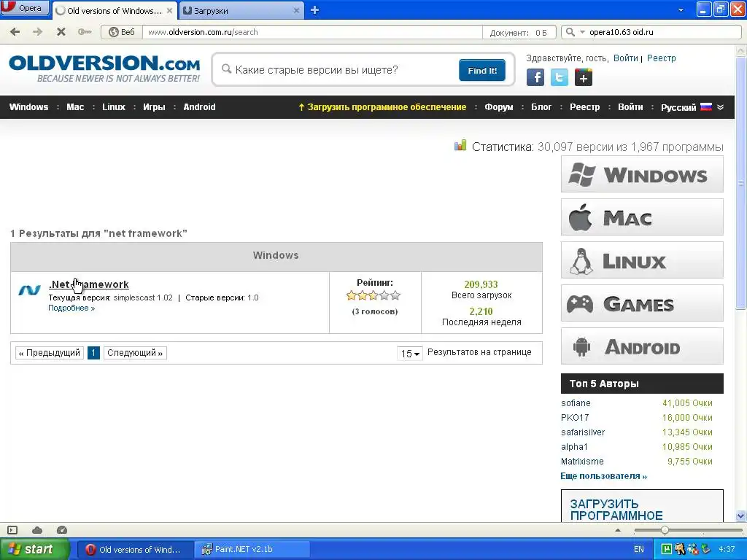
Task: Go forward with the forward arrow
Action: click(x=38, y=32)
